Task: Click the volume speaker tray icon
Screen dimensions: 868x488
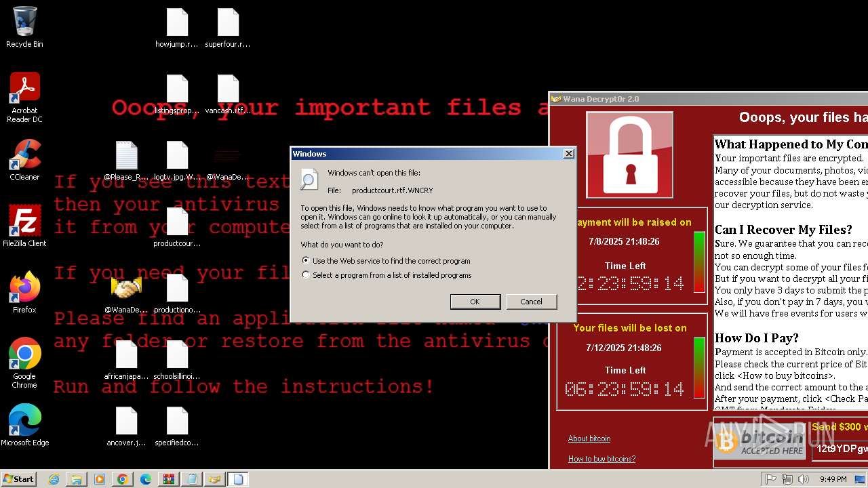Action: (x=803, y=479)
